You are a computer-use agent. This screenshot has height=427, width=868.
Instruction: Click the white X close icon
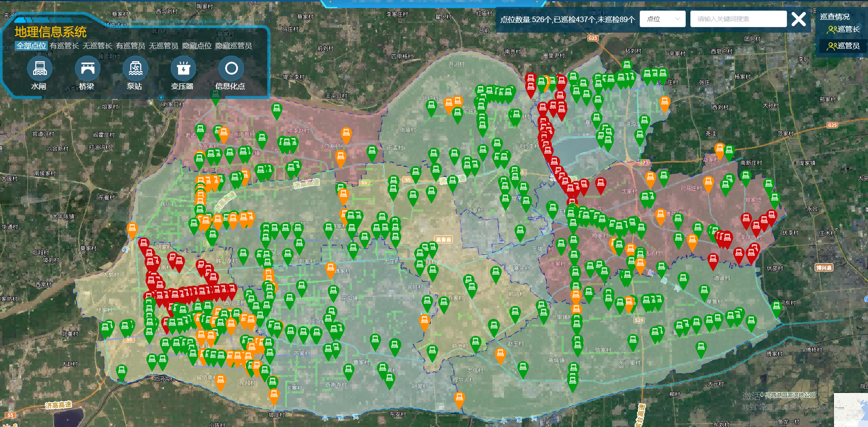click(x=799, y=19)
